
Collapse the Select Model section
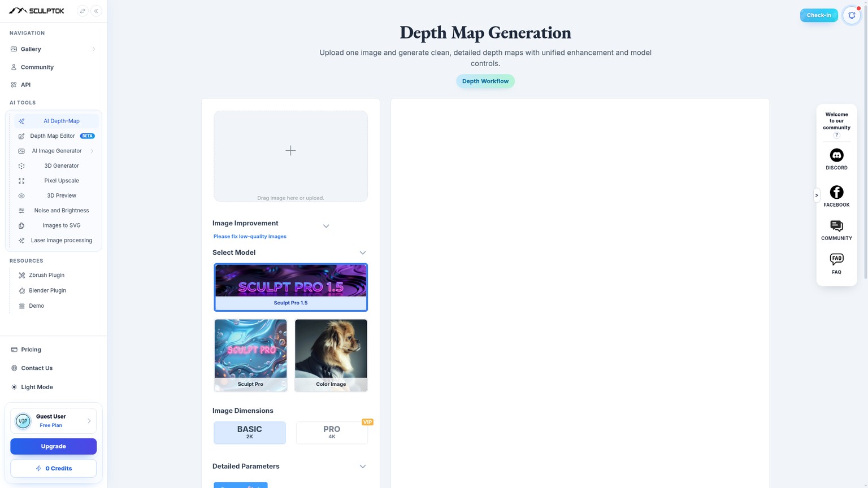363,252
